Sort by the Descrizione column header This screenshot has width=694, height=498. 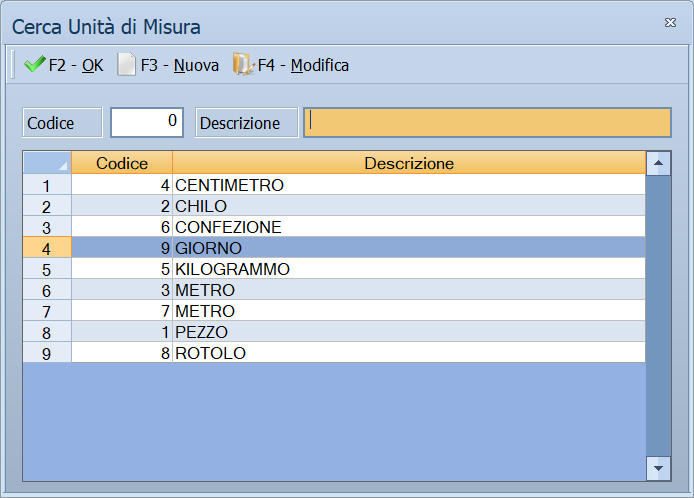[409, 163]
